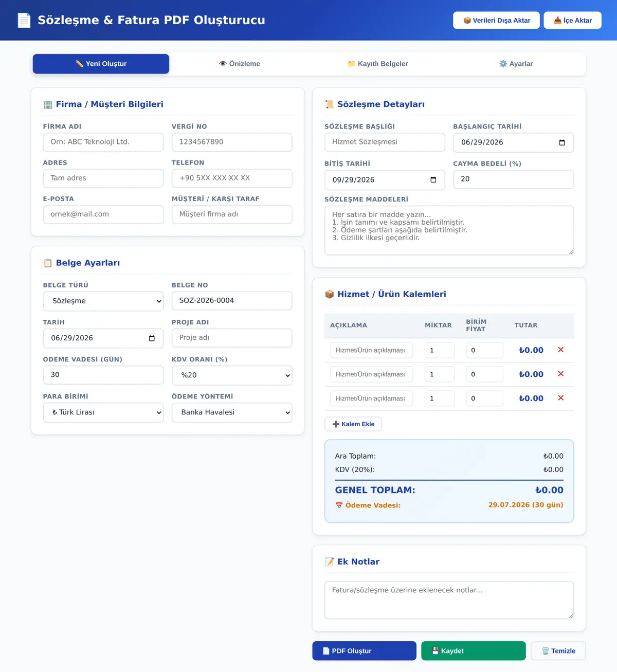The width and height of the screenshot is (617, 672).
Task: Focus the Belge No field
Action: 232,301
